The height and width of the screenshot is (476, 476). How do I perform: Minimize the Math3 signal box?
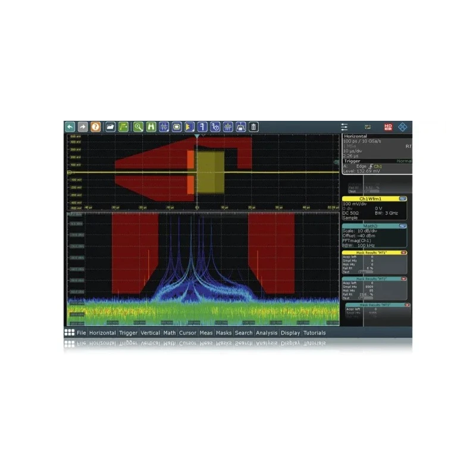pos(403,226)
